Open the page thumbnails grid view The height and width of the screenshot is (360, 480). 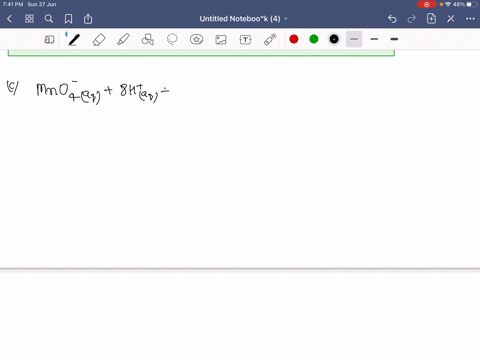[29, 19]
